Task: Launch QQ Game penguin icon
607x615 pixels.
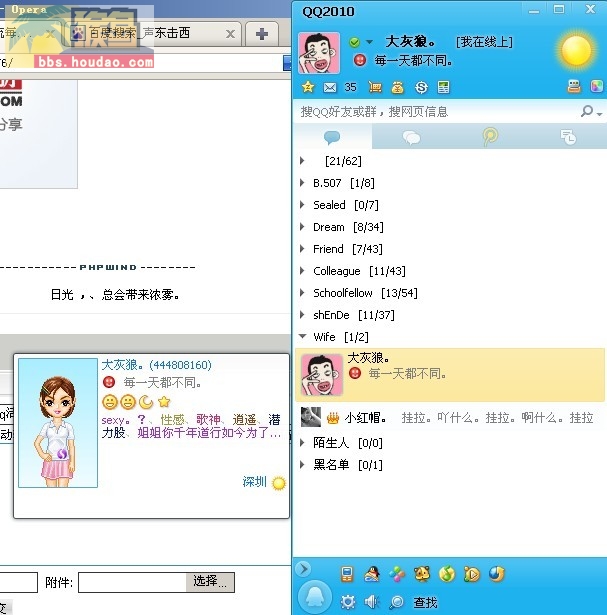Action: tap(372, 574)
